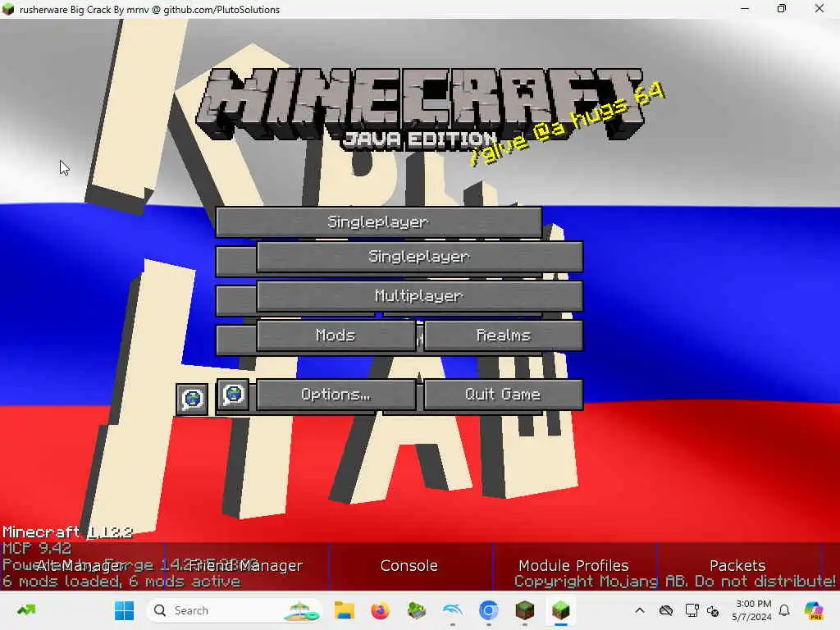840x630 pixels.
Task: Click the standalone language globe icon at far left
Action: pyautogui.click(x=192, y=399)
